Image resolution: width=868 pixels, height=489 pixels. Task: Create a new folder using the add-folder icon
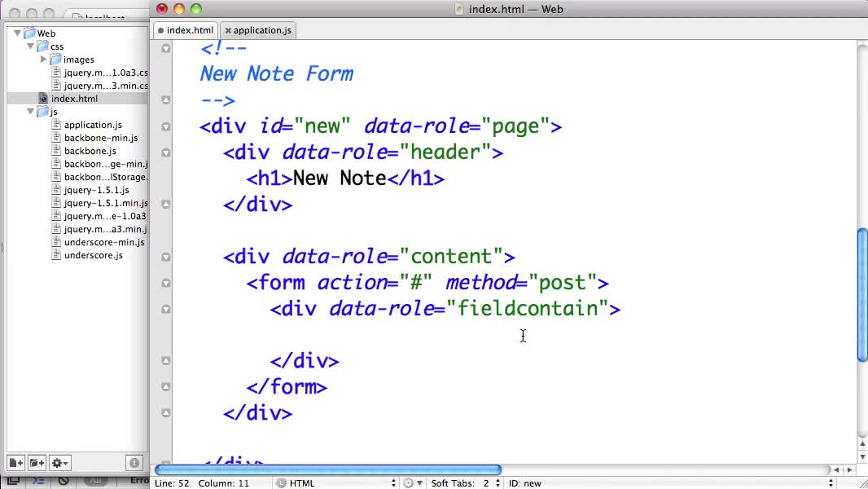tap(36, 462)
